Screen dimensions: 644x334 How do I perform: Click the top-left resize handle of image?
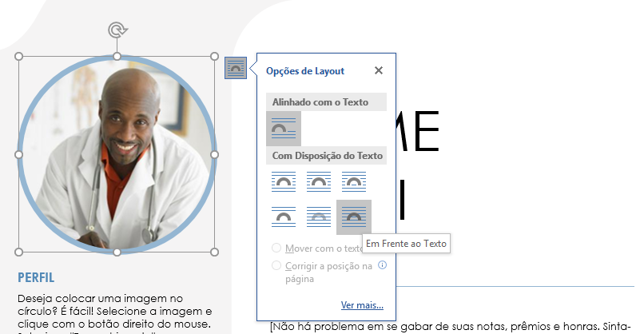(x=19, y=56)
